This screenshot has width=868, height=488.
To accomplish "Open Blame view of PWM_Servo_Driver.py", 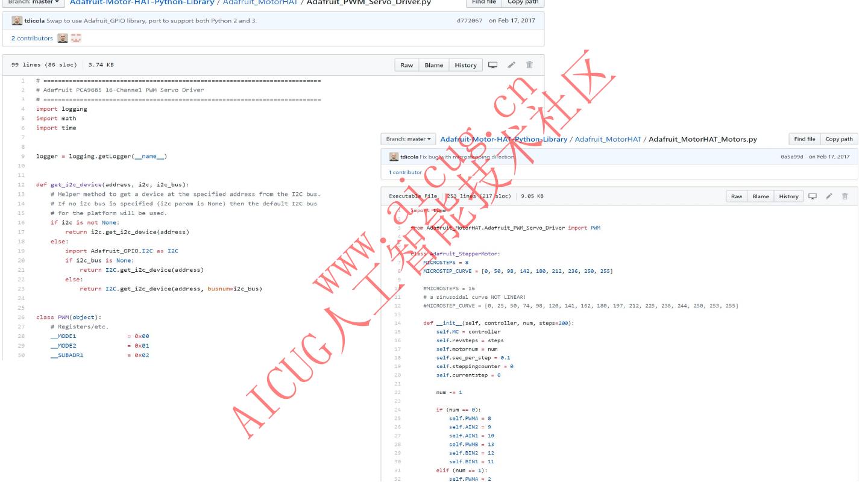I will tap(433, 65).
